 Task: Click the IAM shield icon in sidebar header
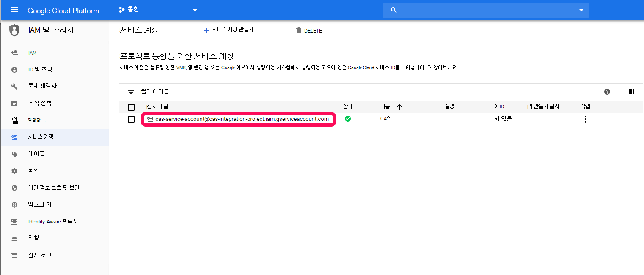[x=14, y=30]
